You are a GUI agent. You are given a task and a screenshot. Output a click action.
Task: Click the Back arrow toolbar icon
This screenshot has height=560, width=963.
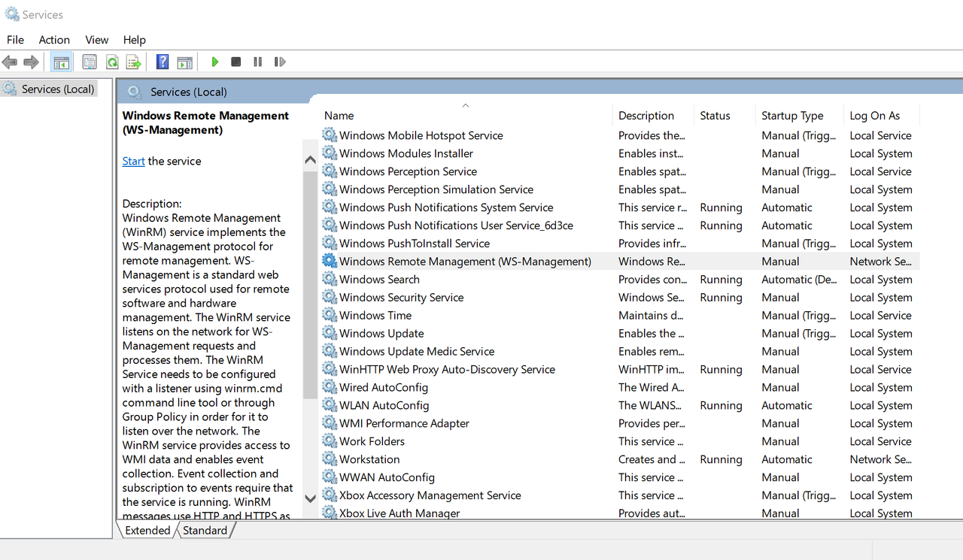point(10,62)
